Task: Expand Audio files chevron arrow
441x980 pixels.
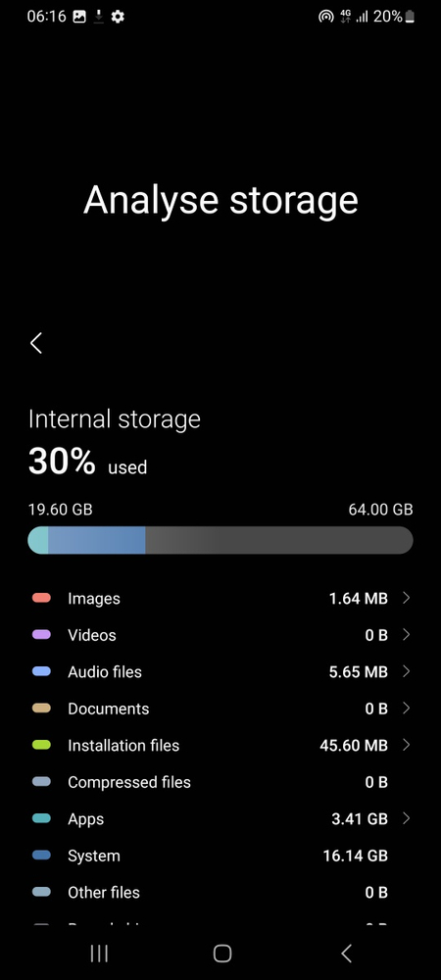Action: coord(406,672)
